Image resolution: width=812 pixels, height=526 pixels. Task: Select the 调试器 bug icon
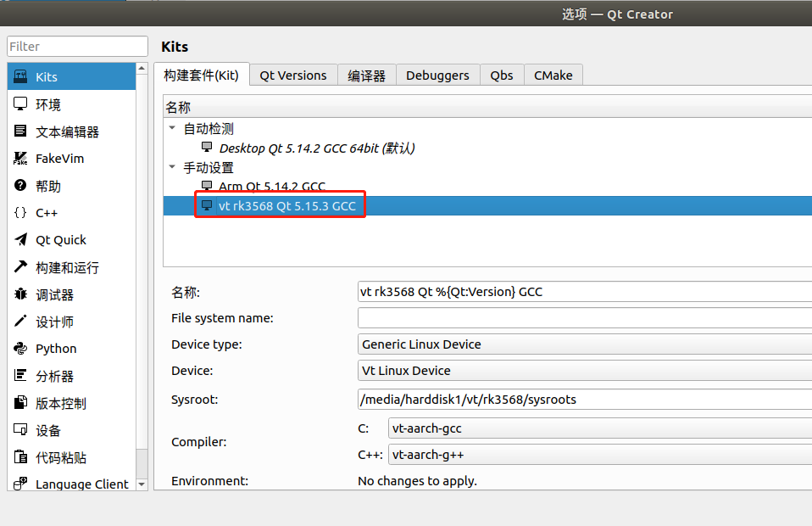tap(21, 294)
